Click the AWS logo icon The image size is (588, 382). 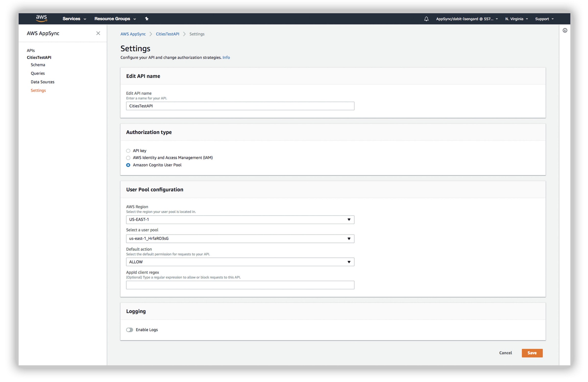[x=41, y=18]
